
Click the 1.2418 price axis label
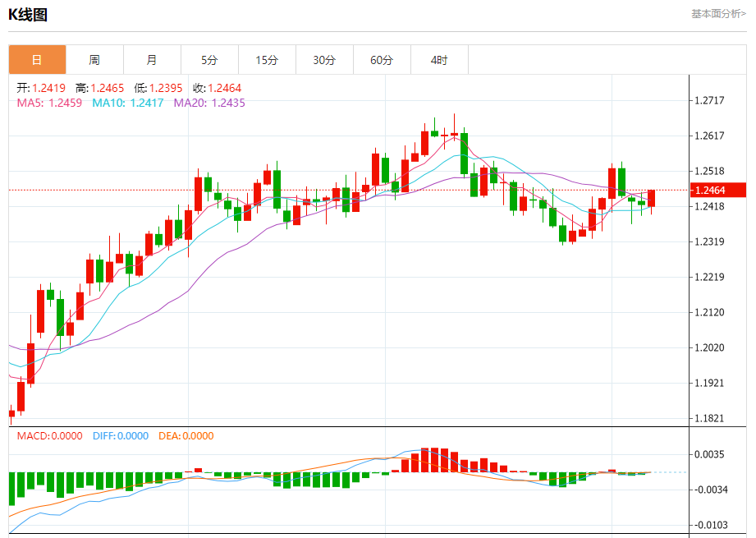coord(709,206)
